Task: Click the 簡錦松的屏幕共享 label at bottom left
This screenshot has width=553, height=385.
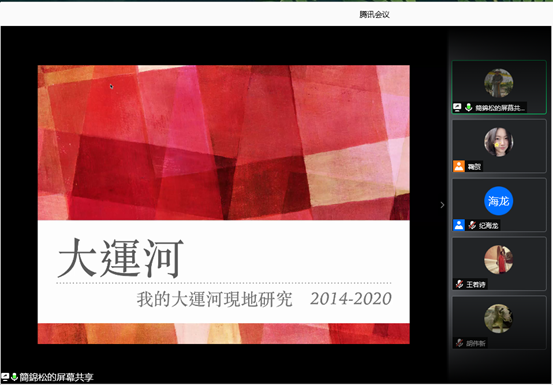Action: [56, 377]
